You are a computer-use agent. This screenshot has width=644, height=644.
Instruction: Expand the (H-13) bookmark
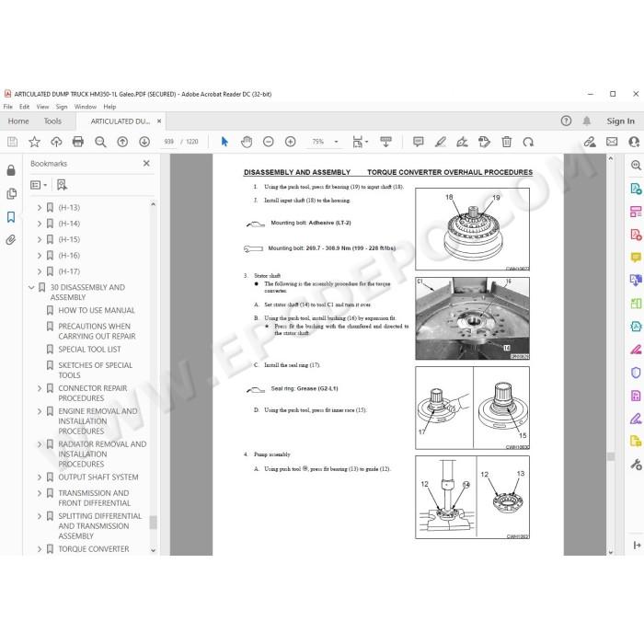point(40,208)
